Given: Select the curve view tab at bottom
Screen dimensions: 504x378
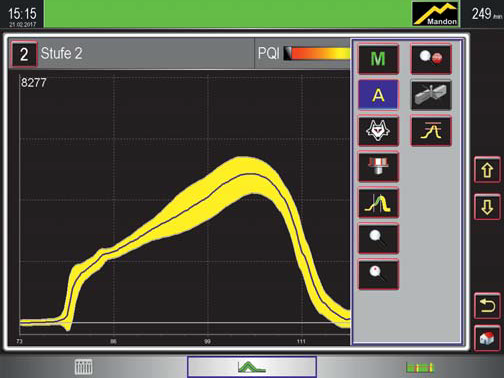Looking at the screenshot, I should 252,367.
